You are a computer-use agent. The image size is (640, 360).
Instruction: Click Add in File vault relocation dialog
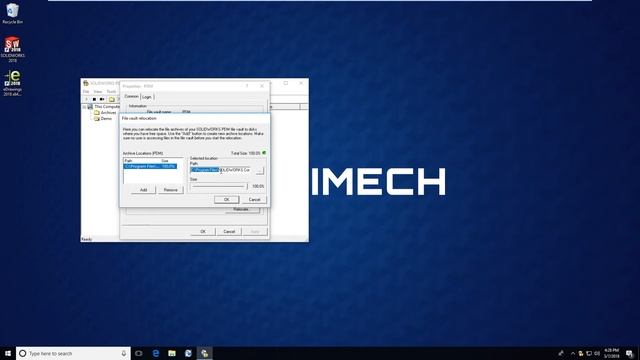pyautogui.click(x=143, y=190)
